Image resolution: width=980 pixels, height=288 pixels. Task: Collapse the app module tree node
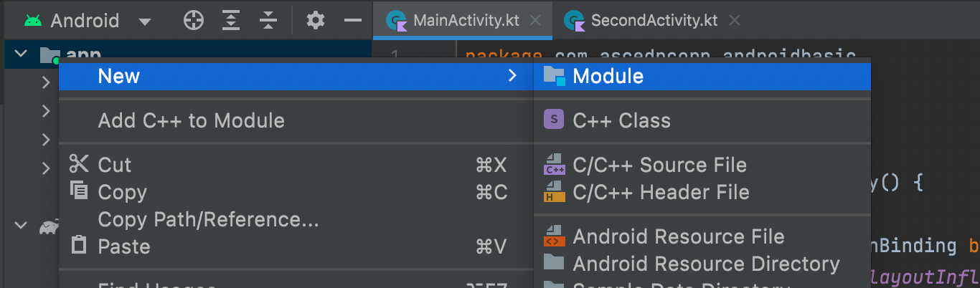tap(21, 54)
